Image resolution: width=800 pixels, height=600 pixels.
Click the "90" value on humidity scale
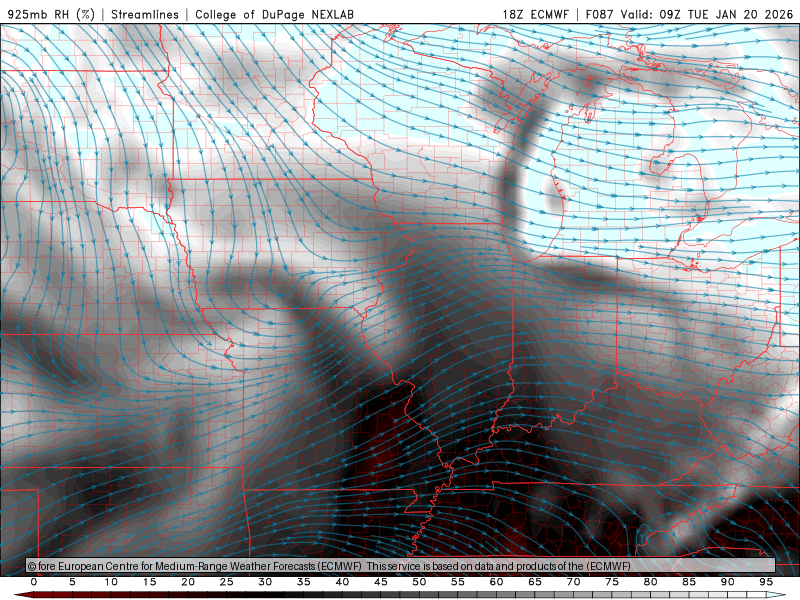click(728, 582)
